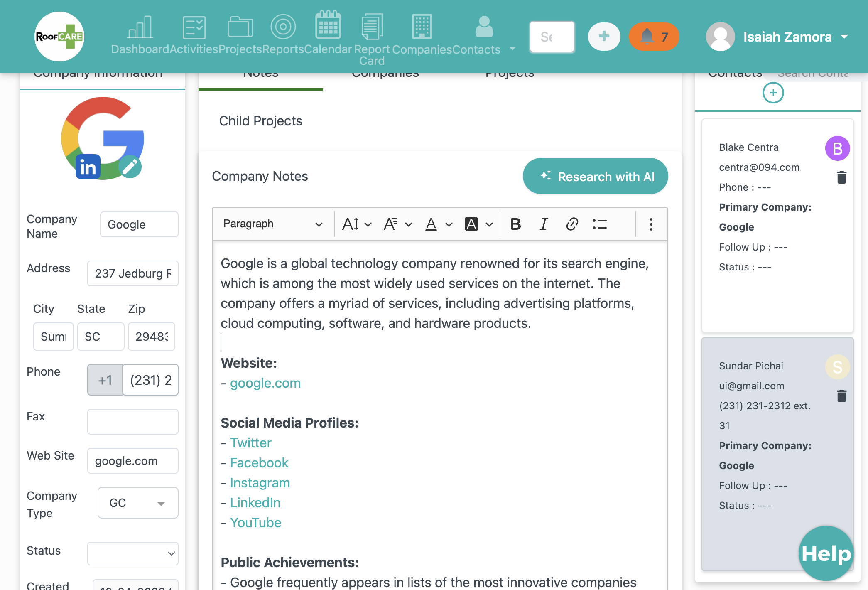Open the Reports target icon

pyautogui.click(x=283, y=27)
